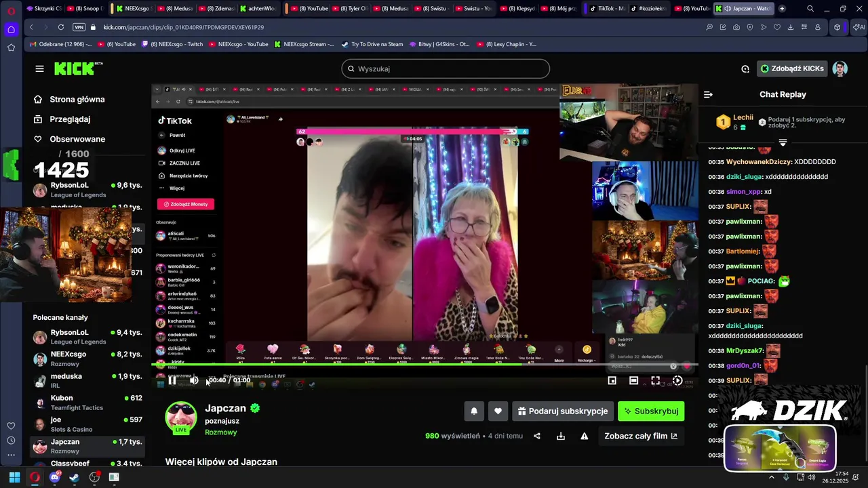Click in the Wyszukaj search field
This screenshot has width=868, height=488.
(x=446, y=68)
